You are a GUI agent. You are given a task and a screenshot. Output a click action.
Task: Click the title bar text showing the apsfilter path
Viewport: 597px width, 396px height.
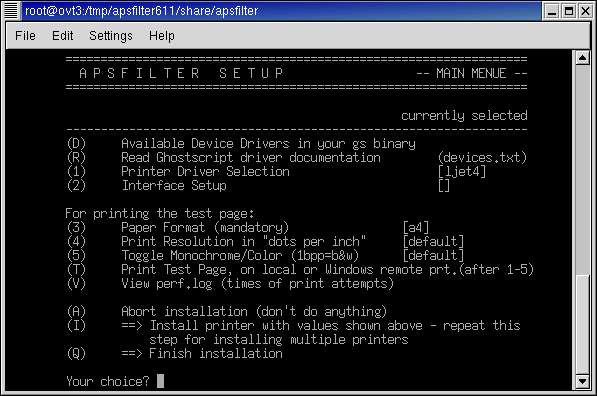point(142,11)
